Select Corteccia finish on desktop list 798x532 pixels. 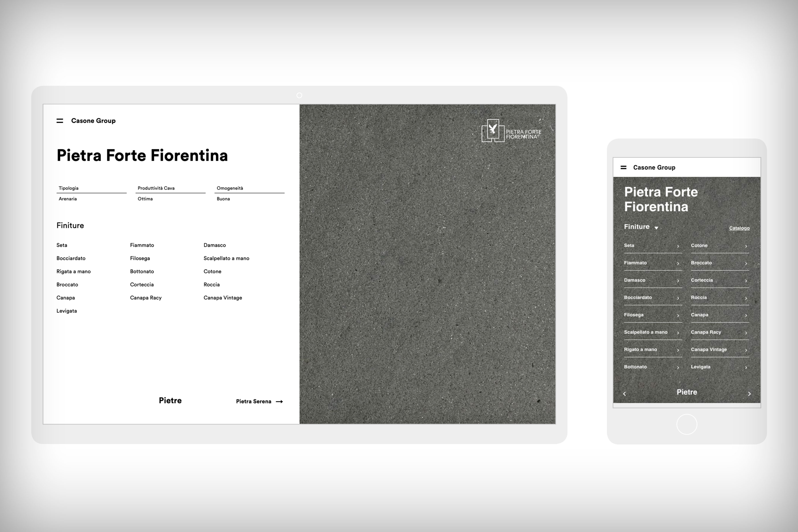pyautogui.click(x=142, y=285)
